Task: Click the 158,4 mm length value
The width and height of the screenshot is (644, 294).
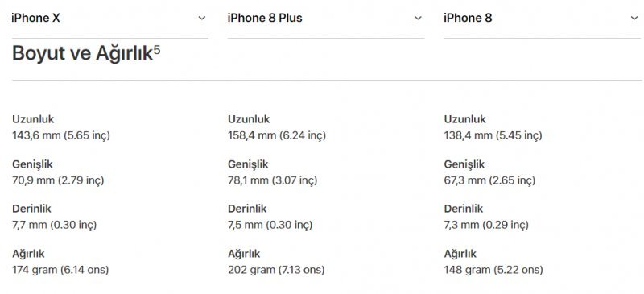Action: tap(277, 135)
